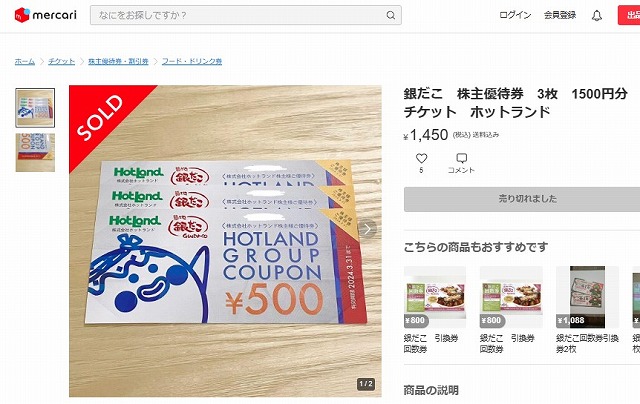Open the ログイン link
The width and height of the screenshot is (640, 404).
[x=515, y=15]
